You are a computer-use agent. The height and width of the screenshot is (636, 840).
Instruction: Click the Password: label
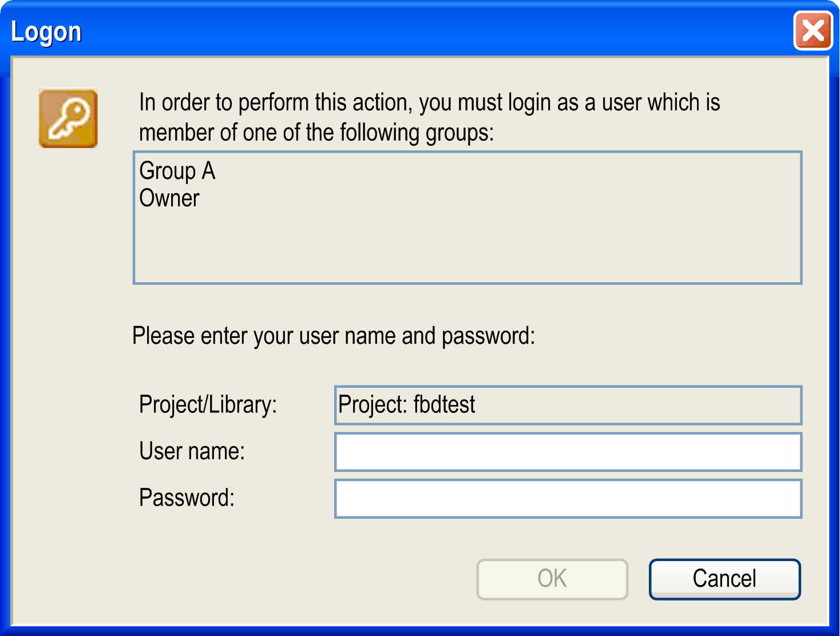[187, 498]
